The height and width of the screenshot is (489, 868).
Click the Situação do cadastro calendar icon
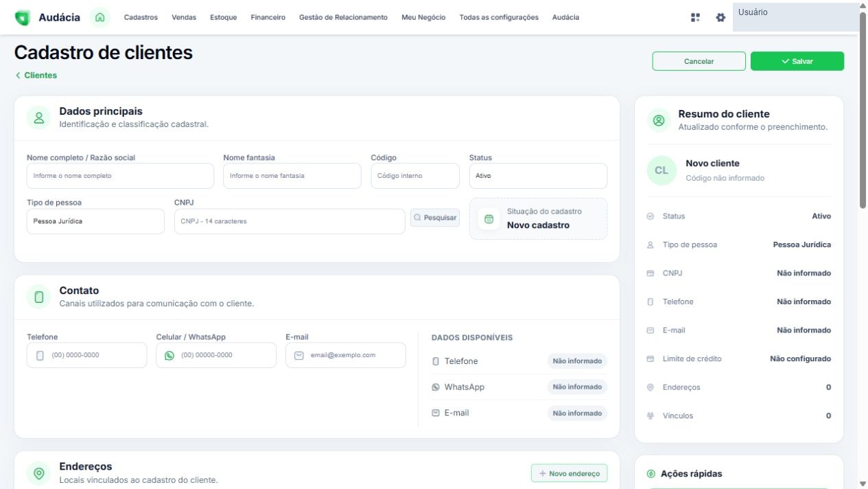(489, 219)
